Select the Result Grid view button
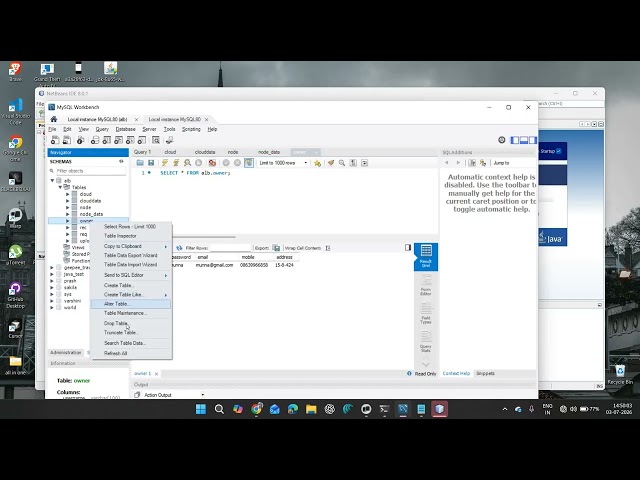The width and height of the screenshot is (640, 480). (x=426, y=256)
